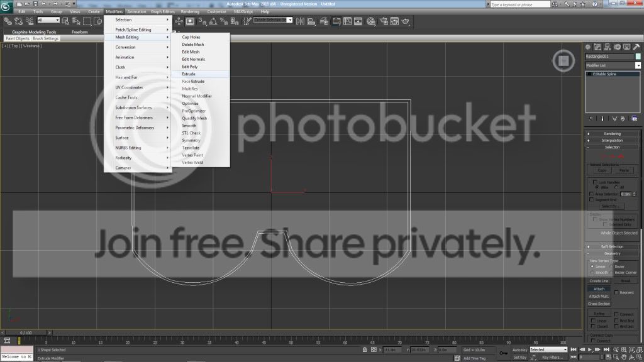Toggle the 3D Snaps icon
The image size is (644, 362).
point(203,21)
